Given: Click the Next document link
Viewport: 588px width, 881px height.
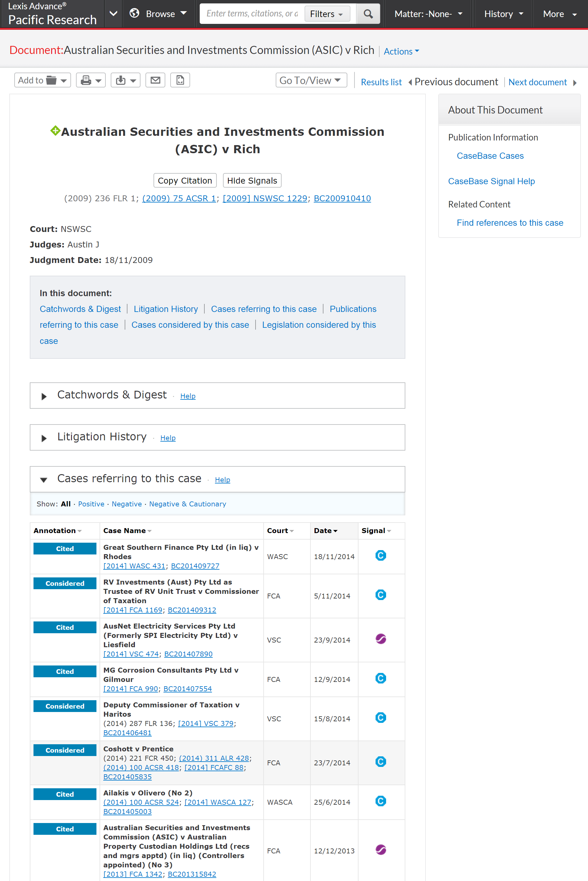Looking at the screenshot, I should coord(537,82).
